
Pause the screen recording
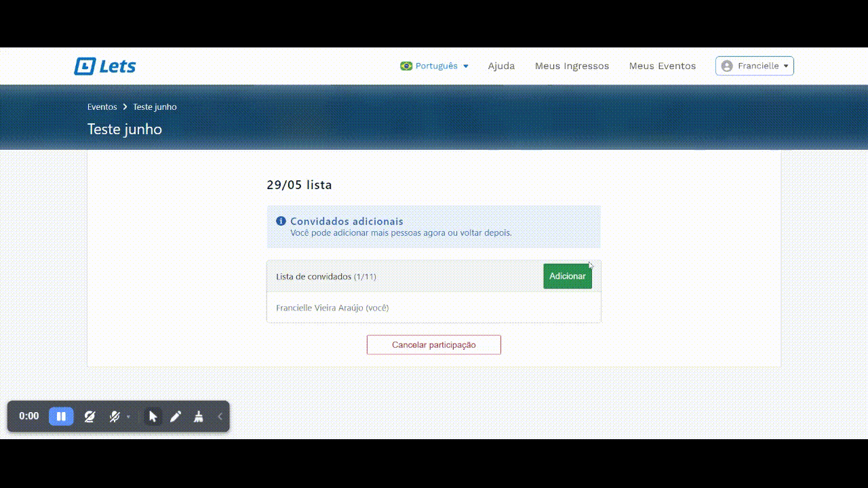61,416
